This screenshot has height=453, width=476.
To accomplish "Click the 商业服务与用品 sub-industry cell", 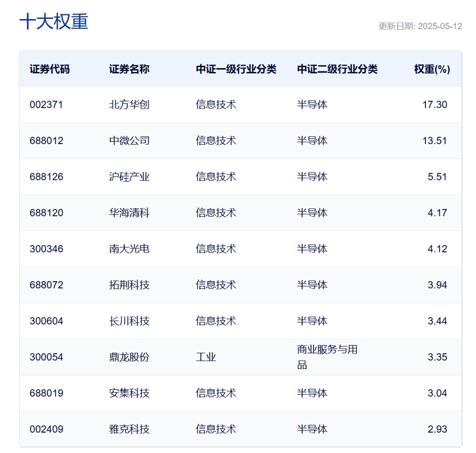I will (327, 357).
